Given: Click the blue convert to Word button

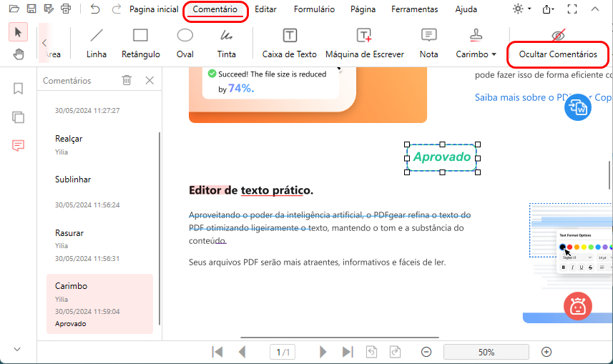Looking at the screenshot, I should coord(577,107).
